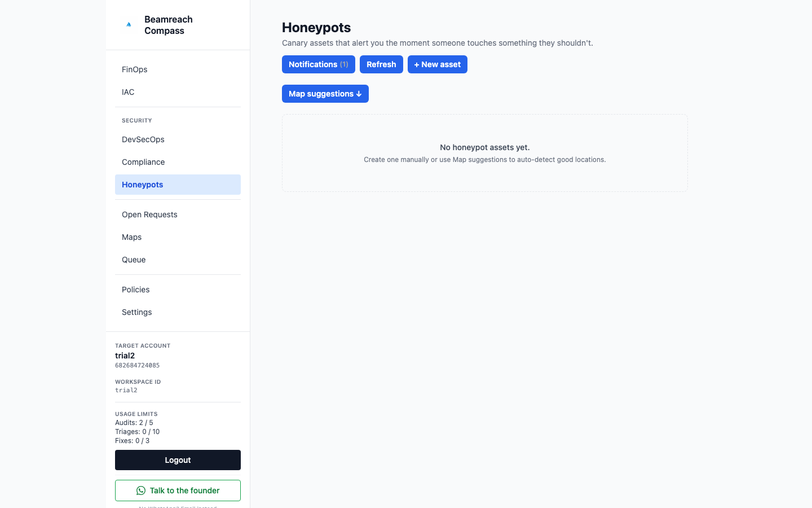Open Settings in the sidebar
The height and width of the screenshot is (508, 812).
(178, 312)
